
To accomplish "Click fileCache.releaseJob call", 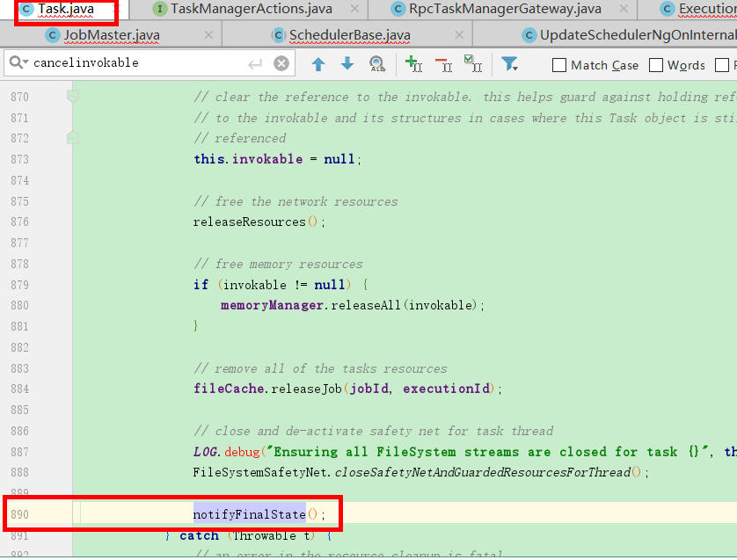I will tap(347, 389).
